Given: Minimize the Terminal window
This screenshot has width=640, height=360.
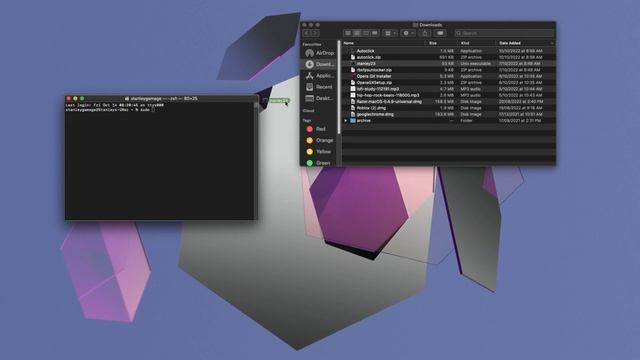Looking at the screenshot, I should 75,98.
